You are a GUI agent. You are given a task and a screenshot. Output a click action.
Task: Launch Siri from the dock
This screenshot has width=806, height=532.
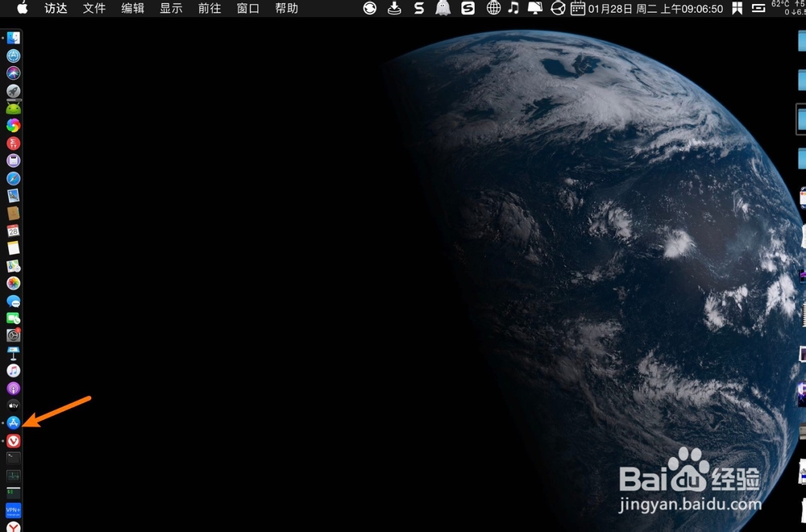(x=14, y=73)
